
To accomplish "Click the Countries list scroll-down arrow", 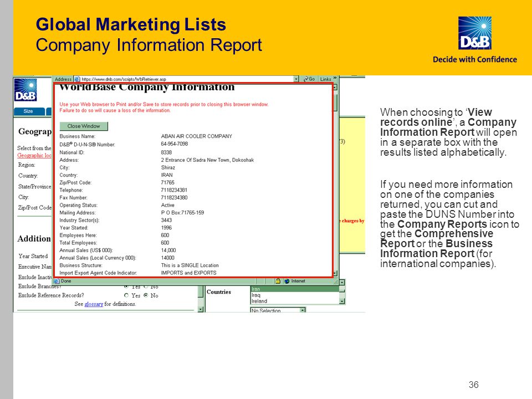I will [x=342, y=301].
